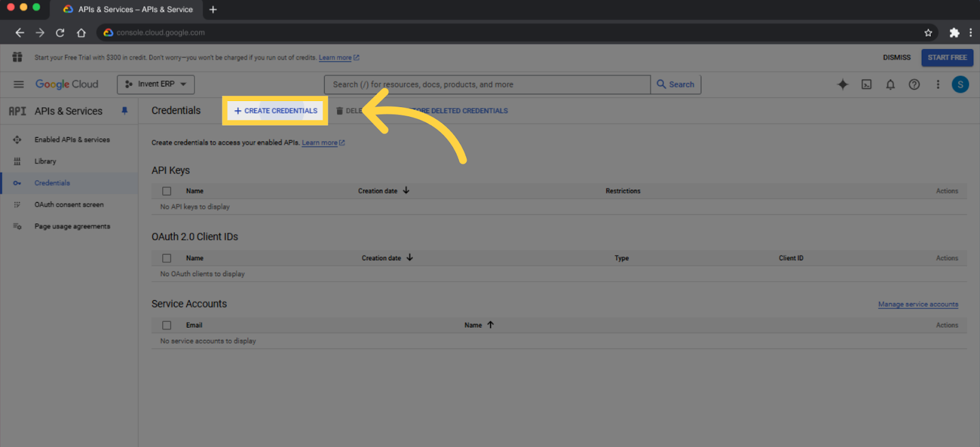Screen dimensions: 980x447
Task: Click the OAuth Type column header
Action: [x=622, y=258]
